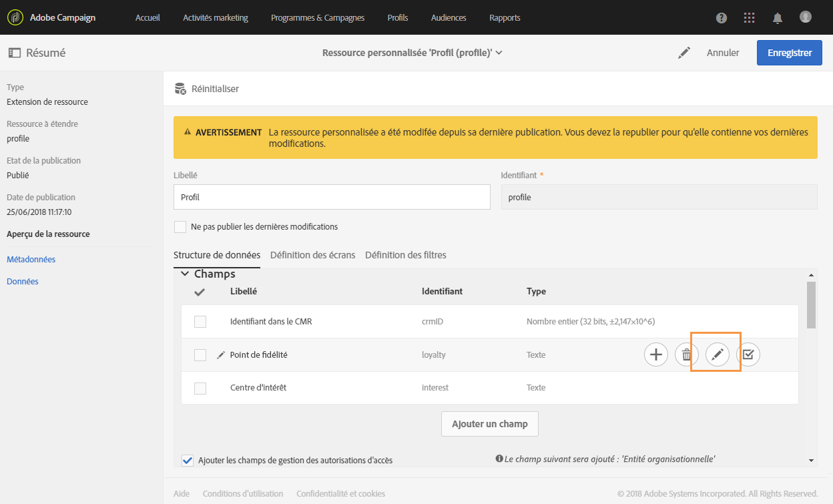The width and height of the screenshot is (833, 504).
Task: Open the notifications bell
Action: coord(778,18)
